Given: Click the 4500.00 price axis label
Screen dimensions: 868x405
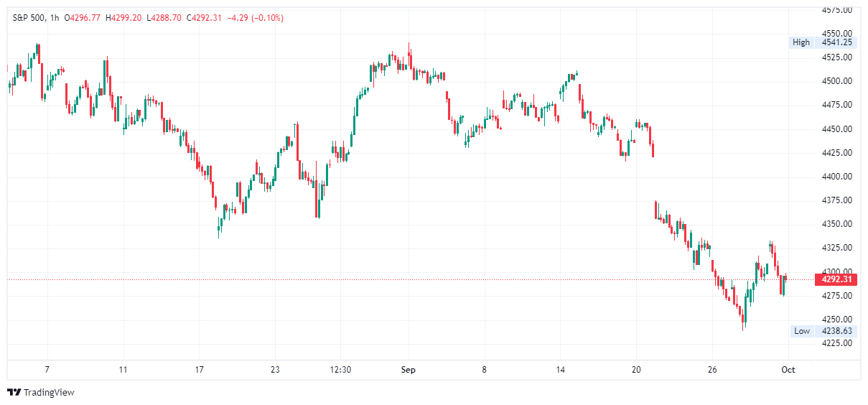Looking at the screenshot, I should click(x=837, y=81).
